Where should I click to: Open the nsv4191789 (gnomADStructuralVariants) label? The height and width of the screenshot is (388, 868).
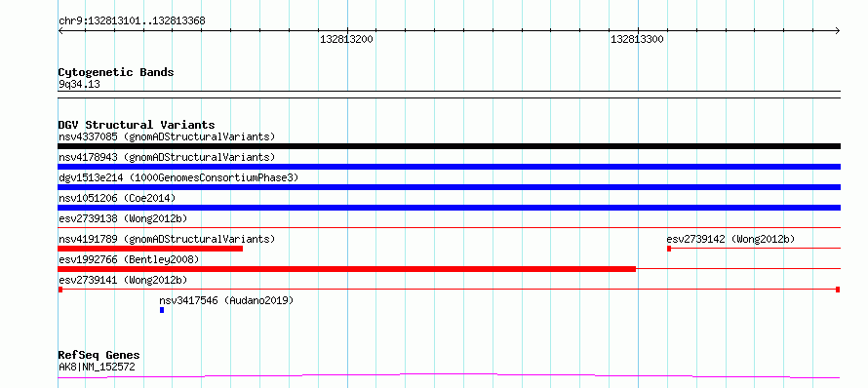point(167,239)
